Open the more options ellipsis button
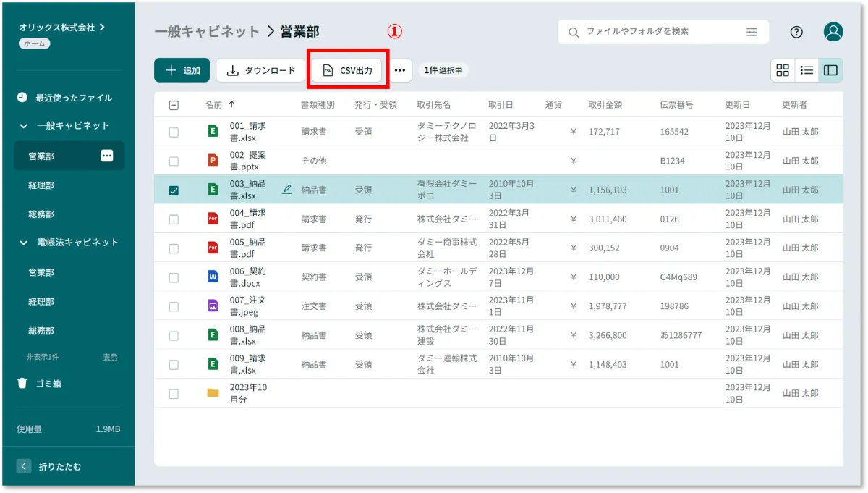This screenshot has height=493, width=868. pos(400,70)
